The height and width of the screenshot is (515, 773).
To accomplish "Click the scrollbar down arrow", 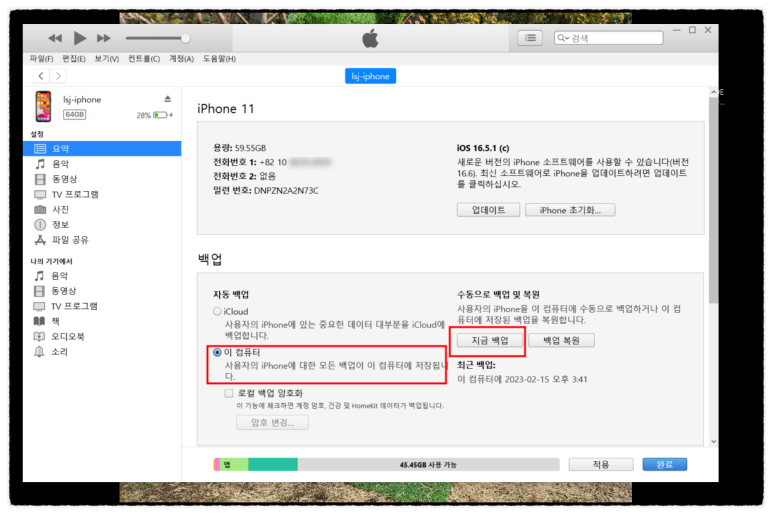I will pyautogui.click(x=713, y=441).
